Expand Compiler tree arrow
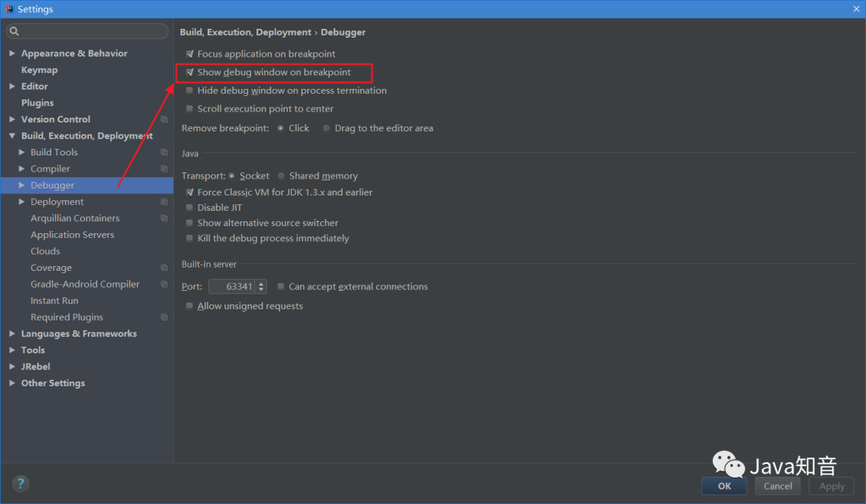This screenshot has width=866, height=504. (22, 169)
